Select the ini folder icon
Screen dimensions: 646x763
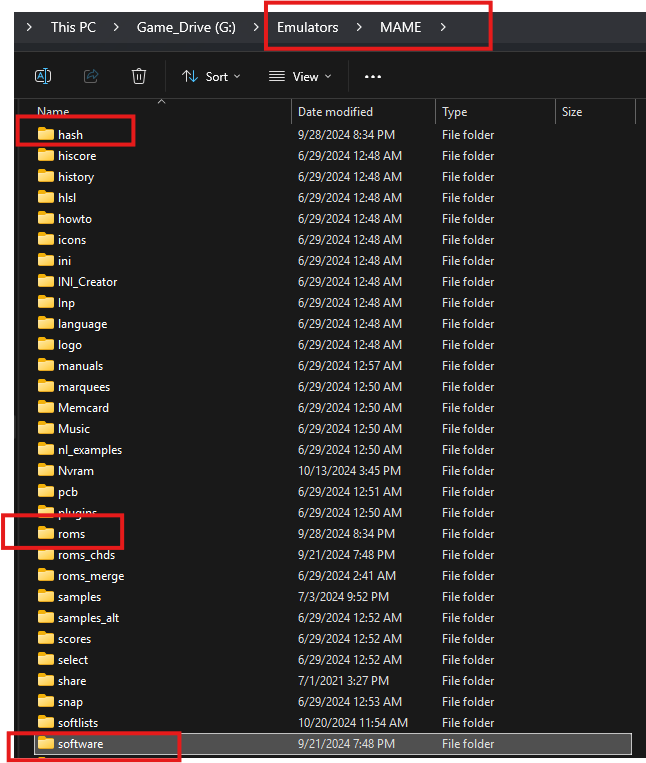pos(46,260)
